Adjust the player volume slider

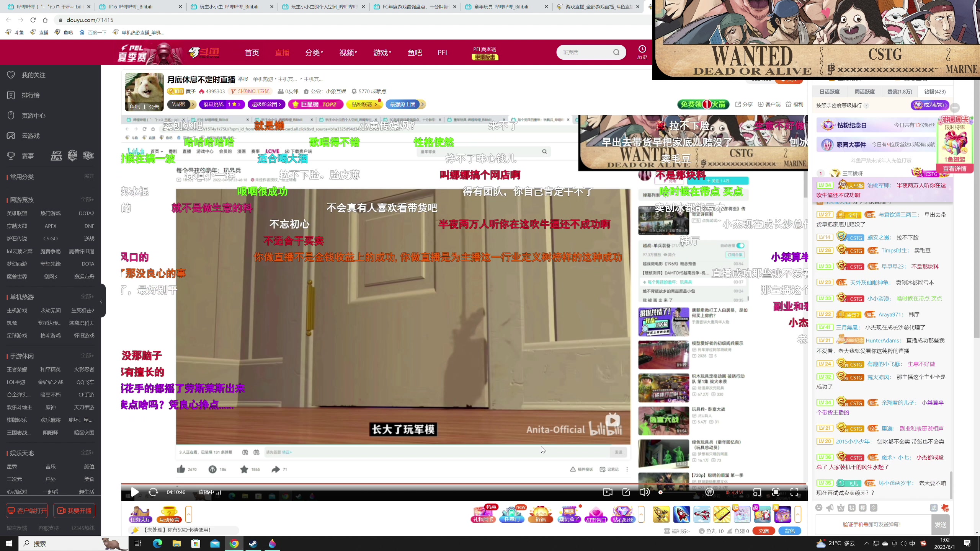pos(678,492)
